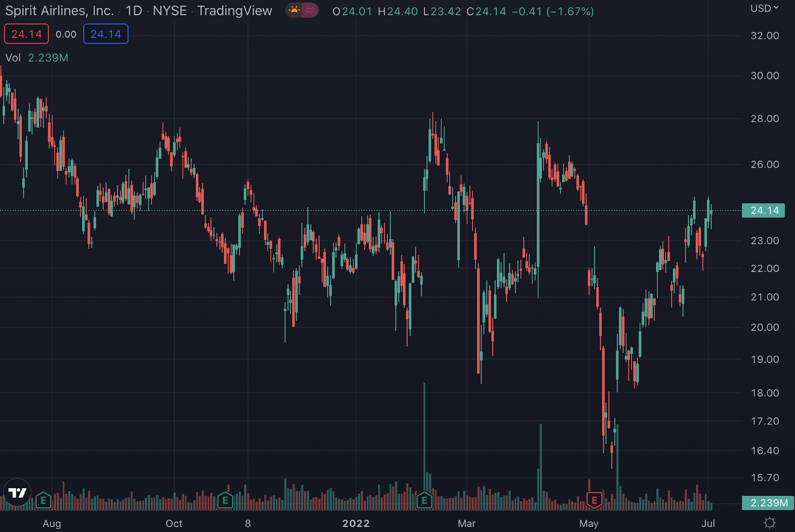
Task: Click the 15.70 price axis label
Action: click(765, 478)
